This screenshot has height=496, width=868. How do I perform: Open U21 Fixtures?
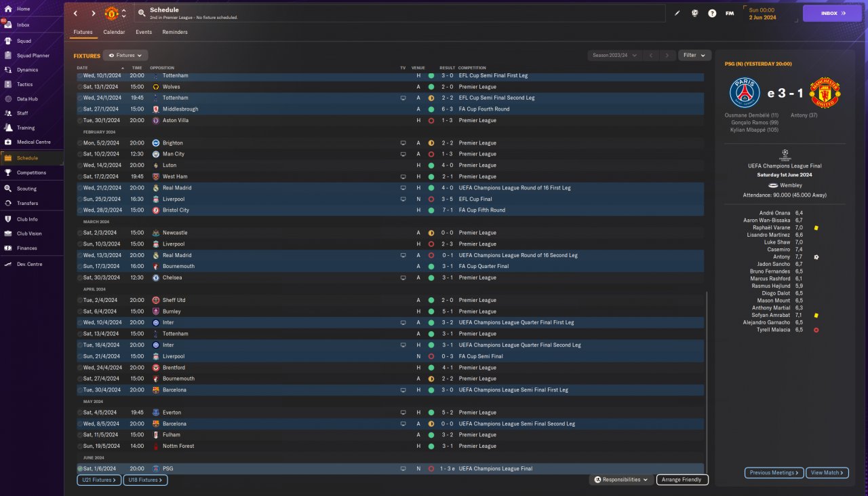click(x=99, y=480)
